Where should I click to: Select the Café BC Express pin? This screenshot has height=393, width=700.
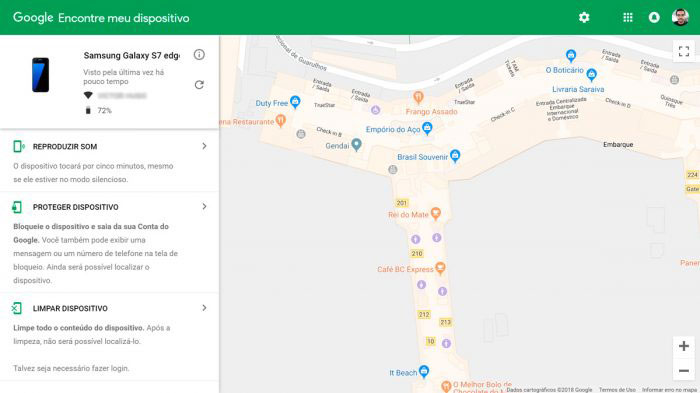(x=440, y=268)
